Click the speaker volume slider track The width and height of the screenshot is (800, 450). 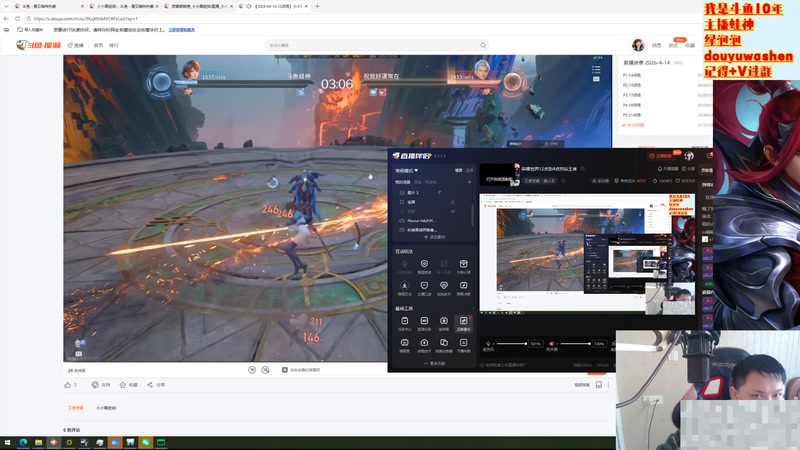click(x=575, y=344)
